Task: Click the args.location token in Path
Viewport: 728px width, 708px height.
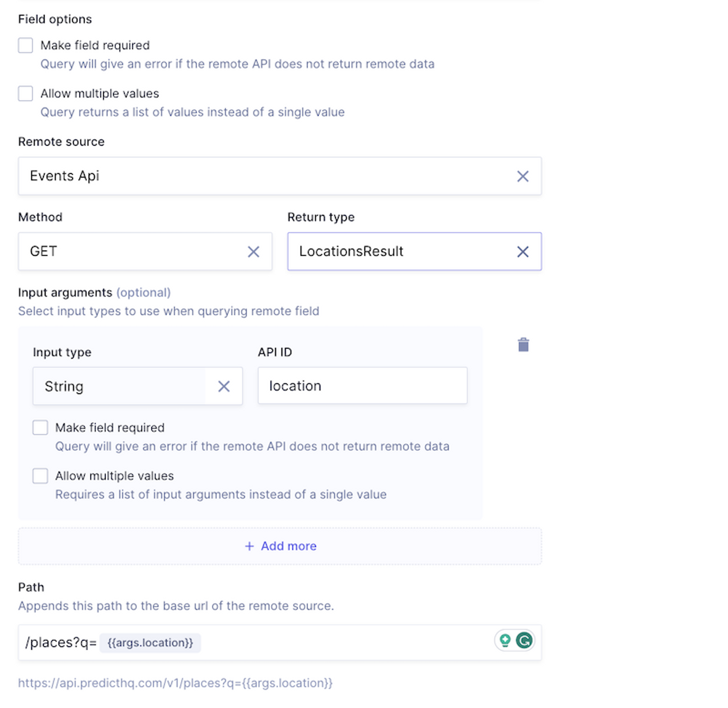Action: [150, 643]
